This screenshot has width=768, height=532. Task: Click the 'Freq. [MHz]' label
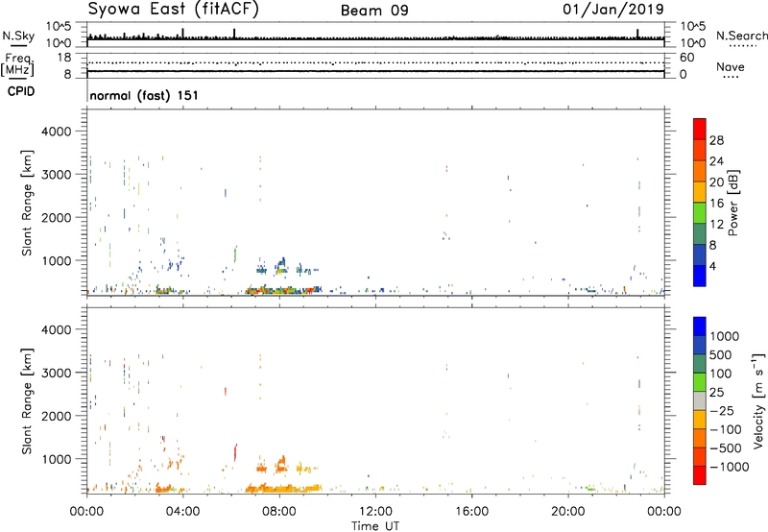(x=17, y=64)
